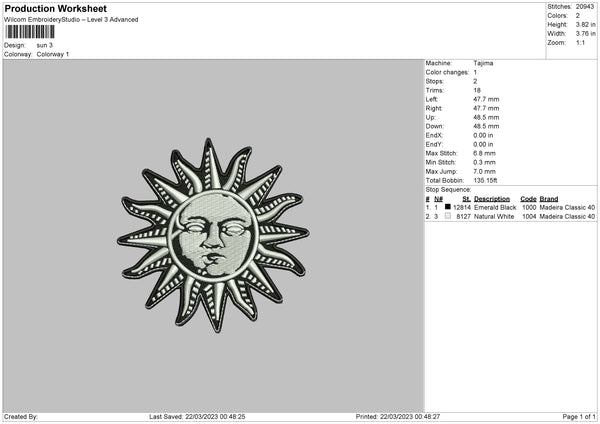This screenshot has height=424, width=600.
Task: Click the design name sun 3
Action: (45, 45)
